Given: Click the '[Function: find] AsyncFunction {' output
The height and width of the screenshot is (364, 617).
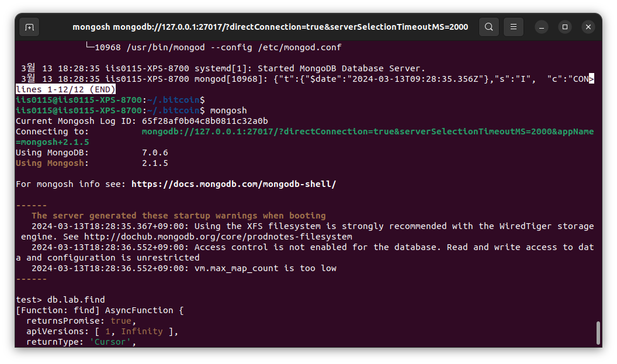Looking at the screenshot, I should coord(99,310).
